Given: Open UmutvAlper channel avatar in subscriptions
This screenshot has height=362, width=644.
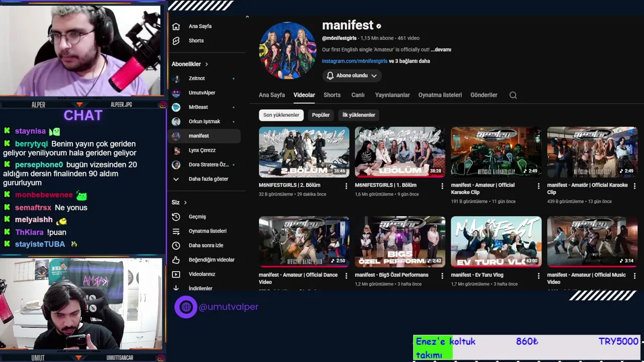Looking at the screenshot, I should (176, 93).
